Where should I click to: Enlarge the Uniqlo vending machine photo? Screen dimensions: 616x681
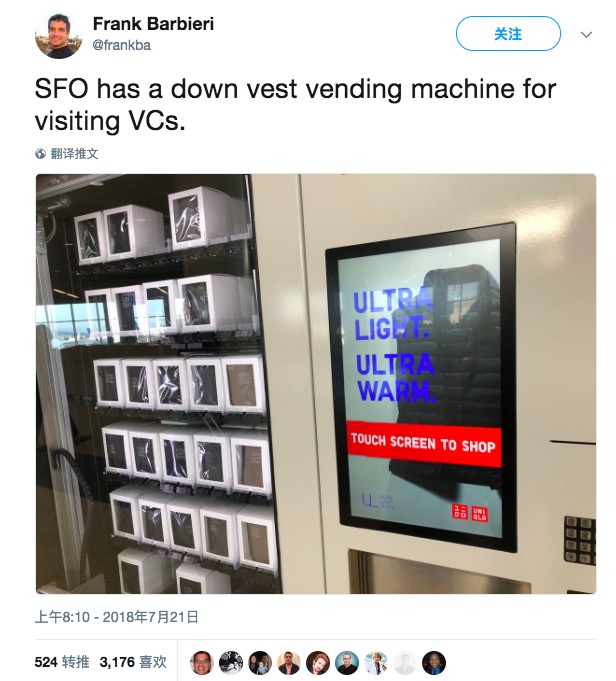point(316,383)
